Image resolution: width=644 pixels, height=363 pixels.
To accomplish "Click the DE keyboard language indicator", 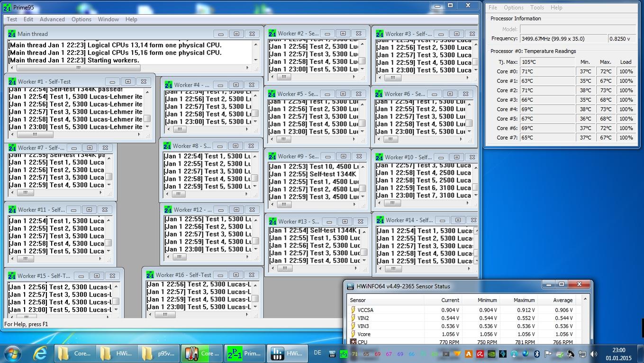I will pyautogui.click(x=317, y=353).
